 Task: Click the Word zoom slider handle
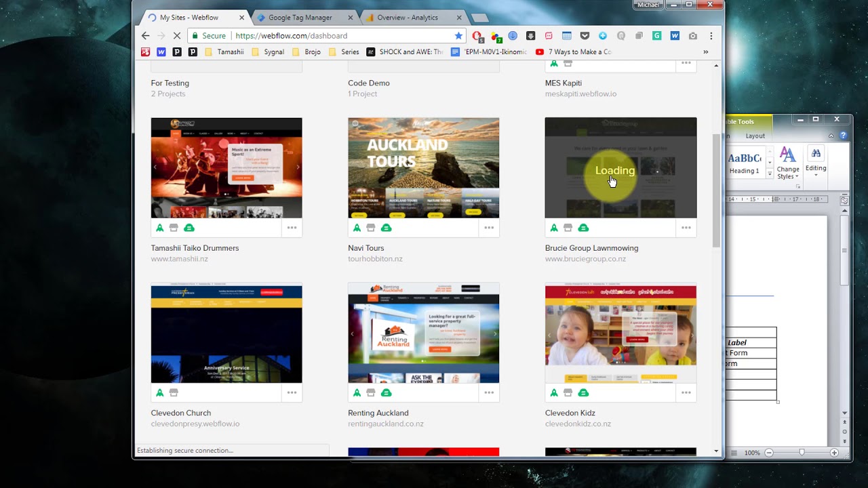click(x=802, y=453)
